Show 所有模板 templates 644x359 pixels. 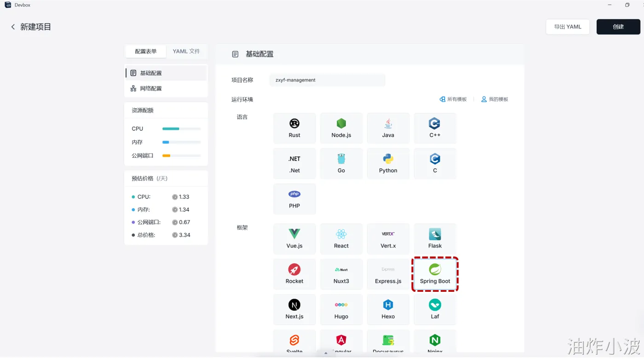453,99
